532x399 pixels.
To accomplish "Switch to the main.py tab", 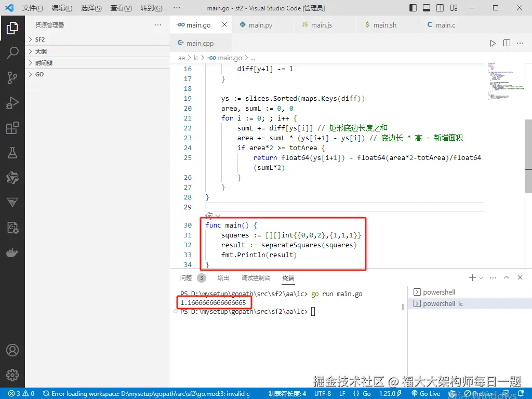I will tap(260, 25).
